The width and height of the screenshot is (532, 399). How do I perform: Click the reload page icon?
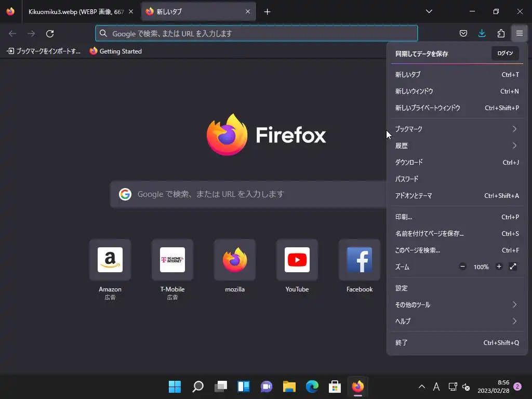pos(50,34)
